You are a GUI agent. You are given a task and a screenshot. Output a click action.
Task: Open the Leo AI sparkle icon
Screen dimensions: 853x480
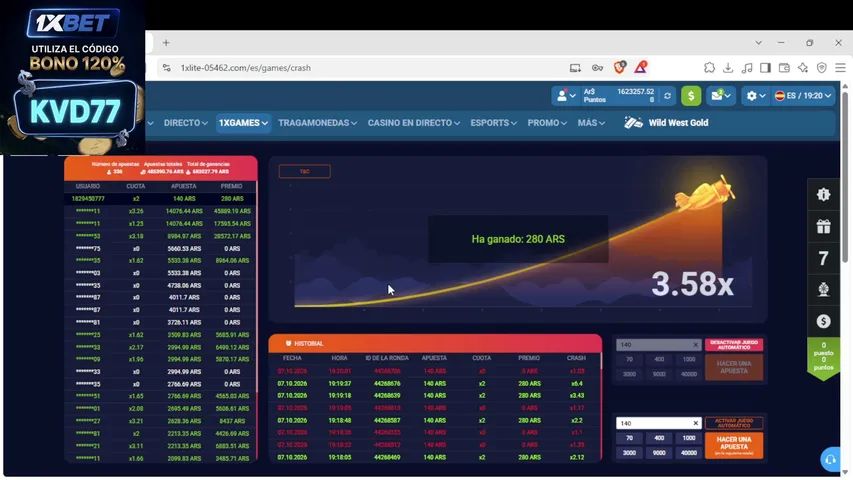click(803, 68)
